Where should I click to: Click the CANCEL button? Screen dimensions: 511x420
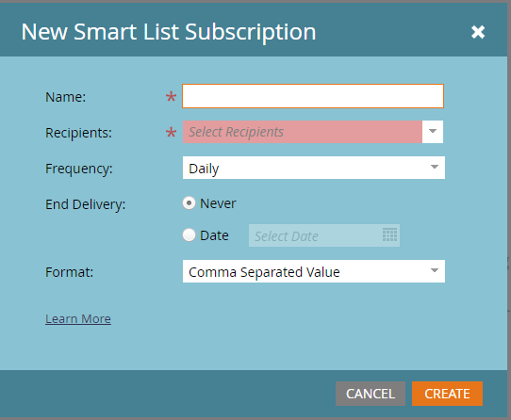tap(371, 394)
